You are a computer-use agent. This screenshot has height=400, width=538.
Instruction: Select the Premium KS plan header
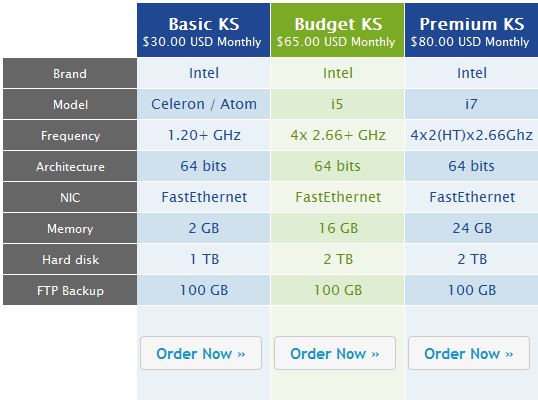click(x=471, y=30)
